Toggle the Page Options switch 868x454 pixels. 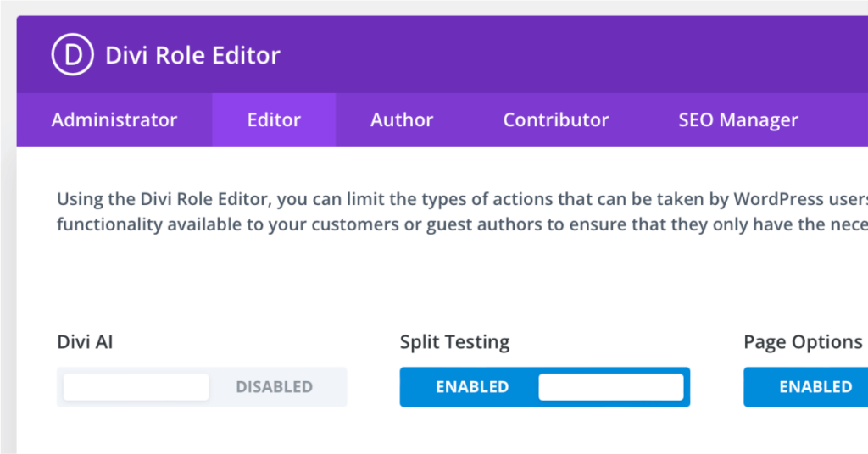pyautogui.click(x=805, y=387)
